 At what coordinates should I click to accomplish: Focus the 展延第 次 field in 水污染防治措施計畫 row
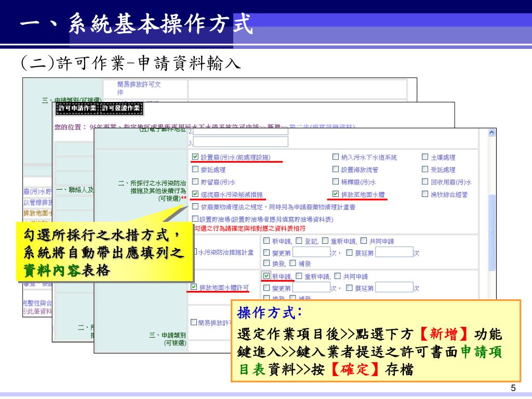tap(394, 252)
